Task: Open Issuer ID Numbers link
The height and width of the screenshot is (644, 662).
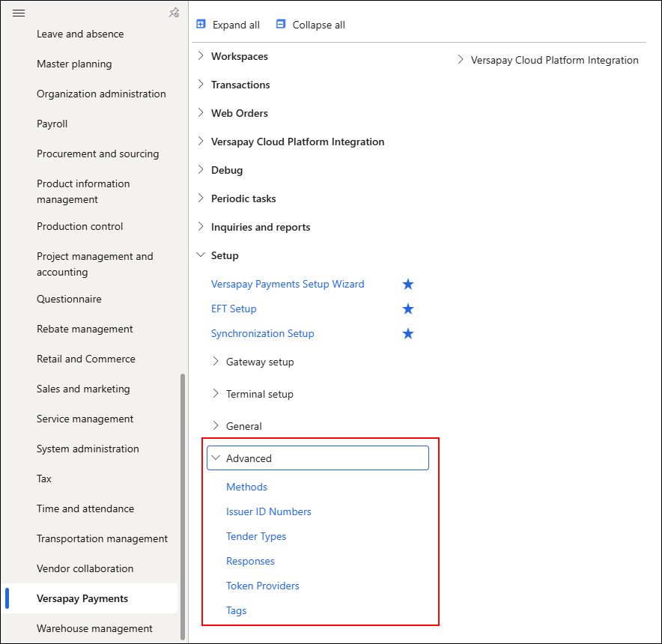Action: (x=269, y=511)
